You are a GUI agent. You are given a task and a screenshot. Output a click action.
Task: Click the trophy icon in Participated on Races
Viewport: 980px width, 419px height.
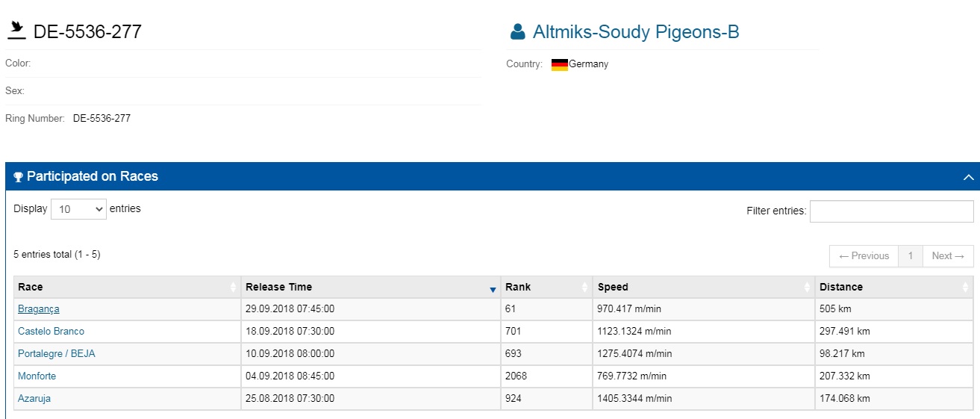coord(19,177)
